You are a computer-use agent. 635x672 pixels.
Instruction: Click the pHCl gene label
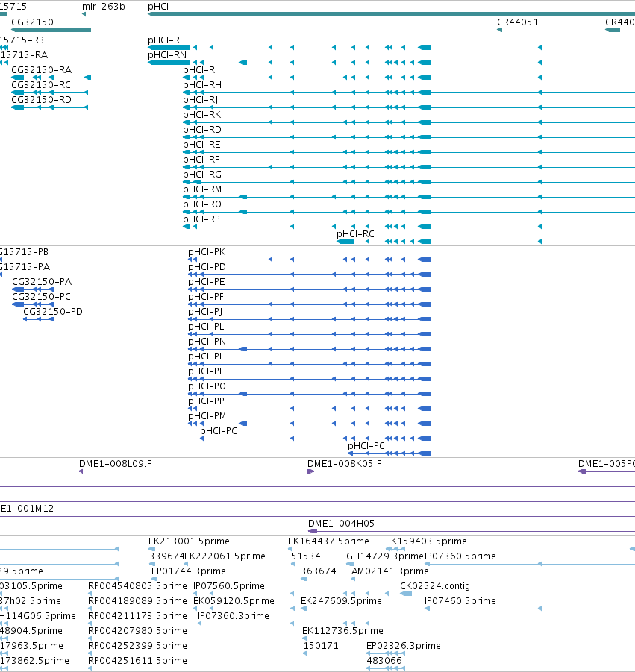[x=158, y=7]
